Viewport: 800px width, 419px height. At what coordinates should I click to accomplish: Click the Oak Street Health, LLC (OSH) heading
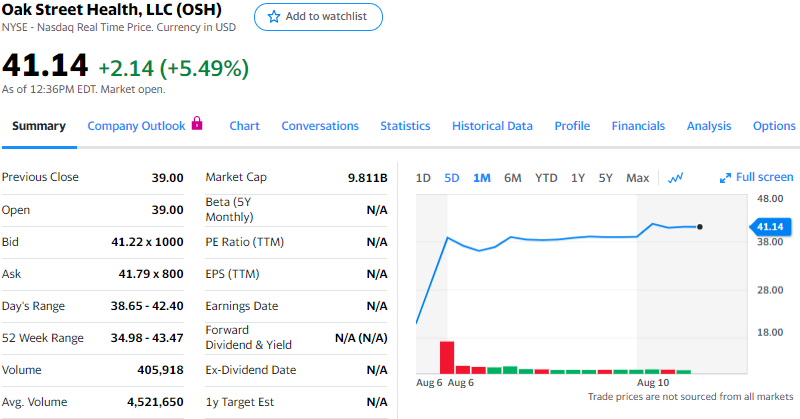pos(112,9)
